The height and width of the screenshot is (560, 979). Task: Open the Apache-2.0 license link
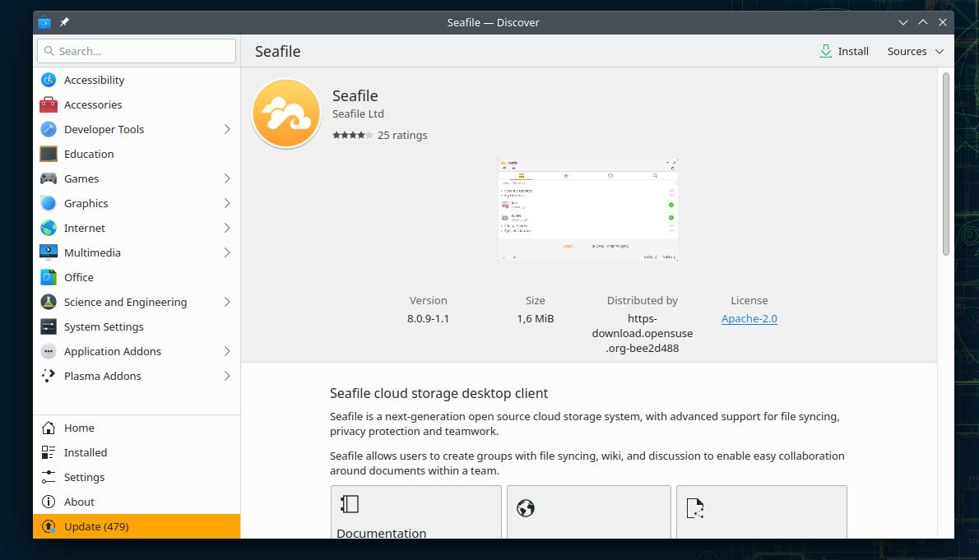(749, 318)
